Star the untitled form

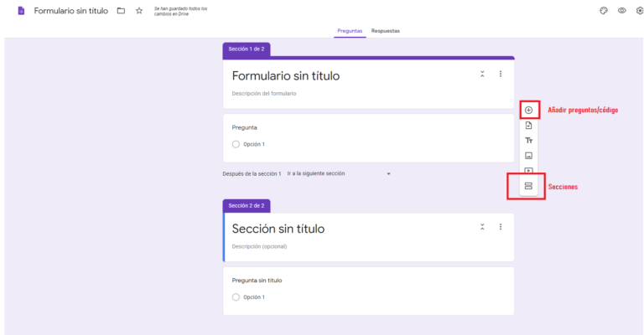(x=139, y=11)
